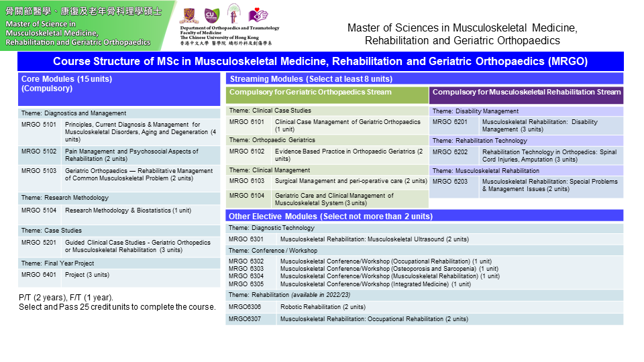This screenshot has width=644, height=362.
Task: Click course code MRGO 6301
Action: (x=246, y=239)
